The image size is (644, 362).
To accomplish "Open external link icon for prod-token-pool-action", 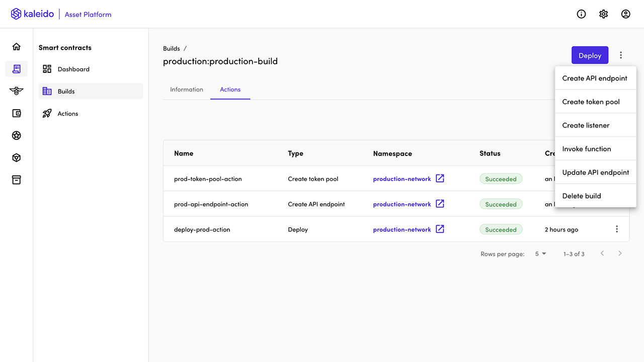I will 440,178.
